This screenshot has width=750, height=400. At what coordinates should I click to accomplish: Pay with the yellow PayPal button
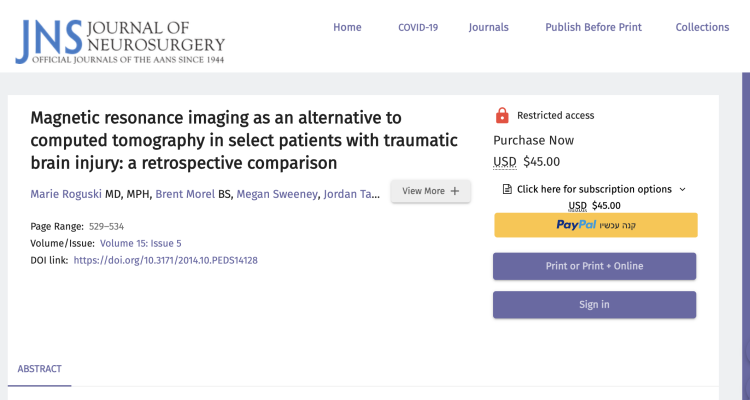click(595, 225)
